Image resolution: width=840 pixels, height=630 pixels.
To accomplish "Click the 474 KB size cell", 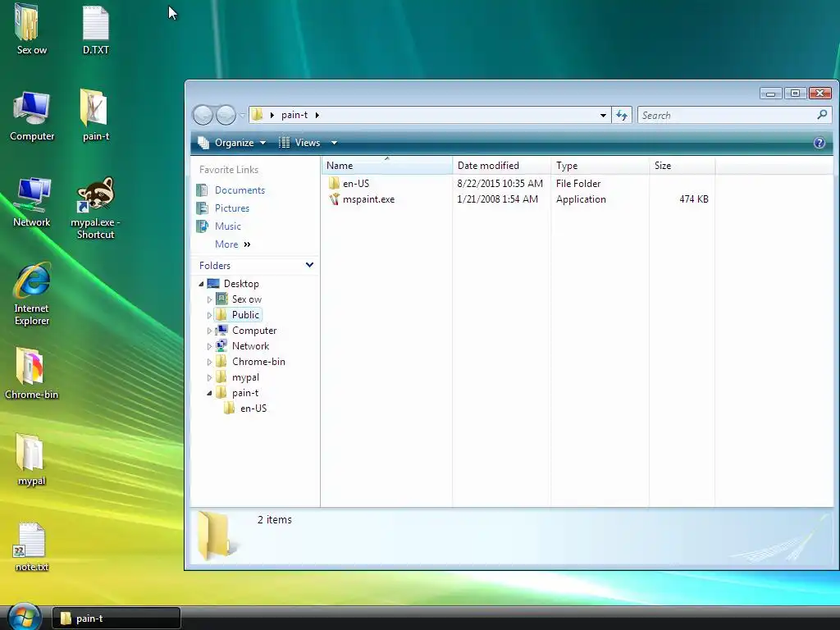I will (x=694, y=199).
